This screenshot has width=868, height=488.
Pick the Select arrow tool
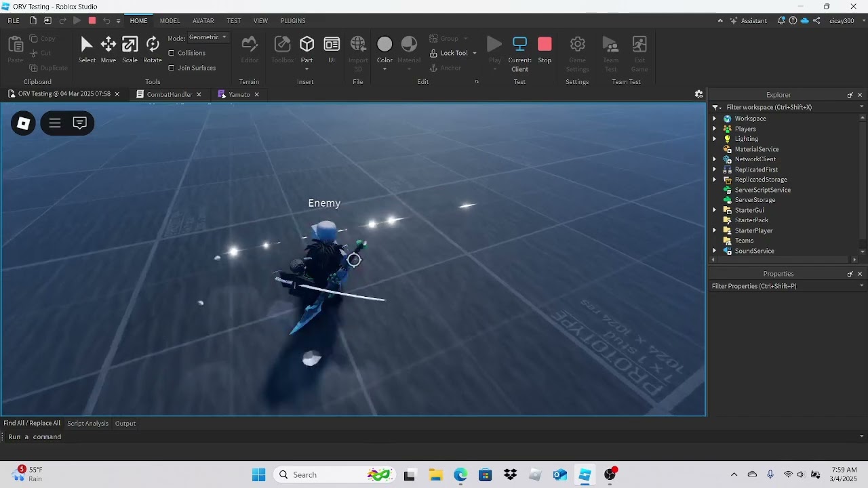(x=87, y=49)
